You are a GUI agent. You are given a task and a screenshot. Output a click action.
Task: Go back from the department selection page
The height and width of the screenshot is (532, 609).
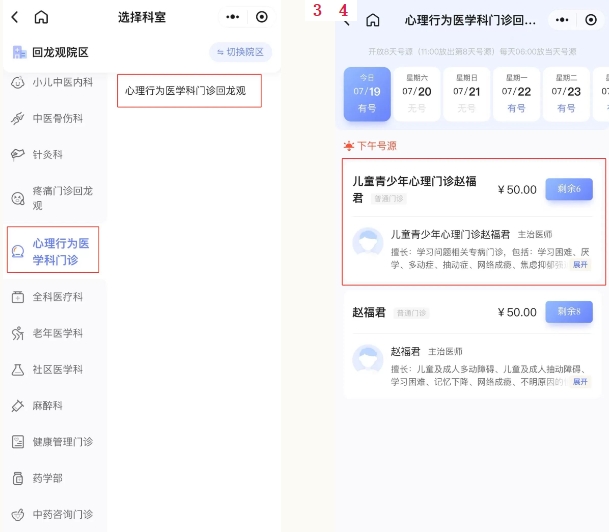coord(15,17)
